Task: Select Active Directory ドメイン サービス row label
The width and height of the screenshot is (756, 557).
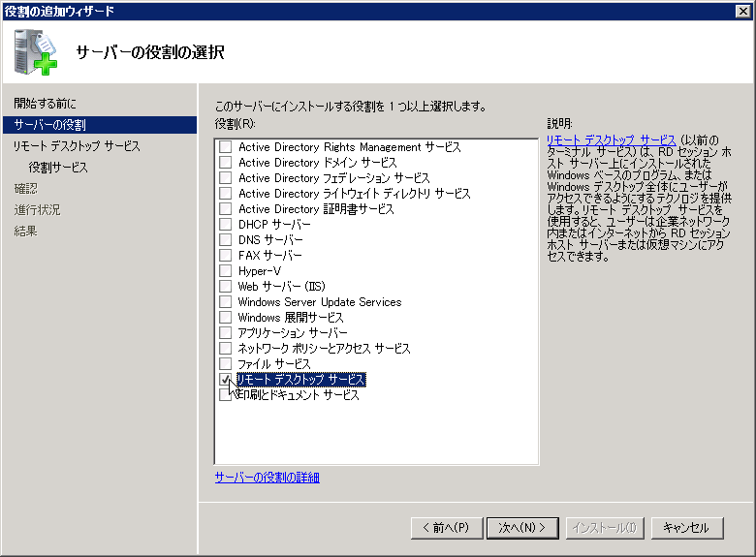Action: tap(318, 163)
